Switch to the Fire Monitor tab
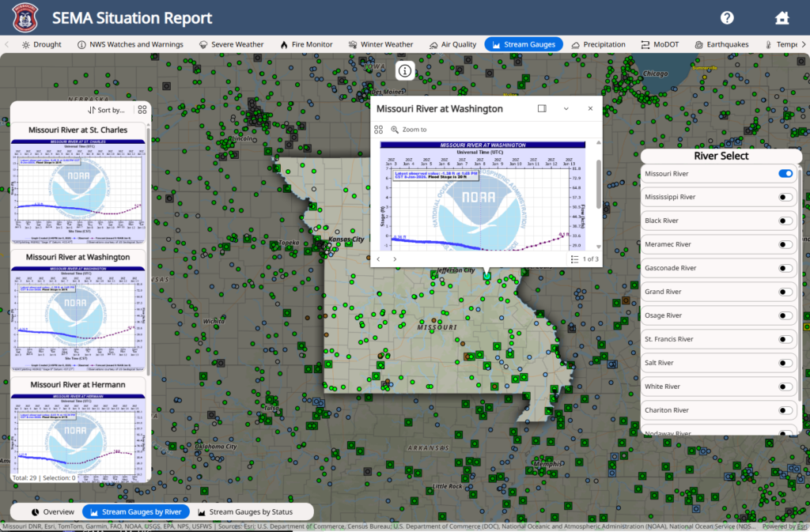 (x=306, y=44)
